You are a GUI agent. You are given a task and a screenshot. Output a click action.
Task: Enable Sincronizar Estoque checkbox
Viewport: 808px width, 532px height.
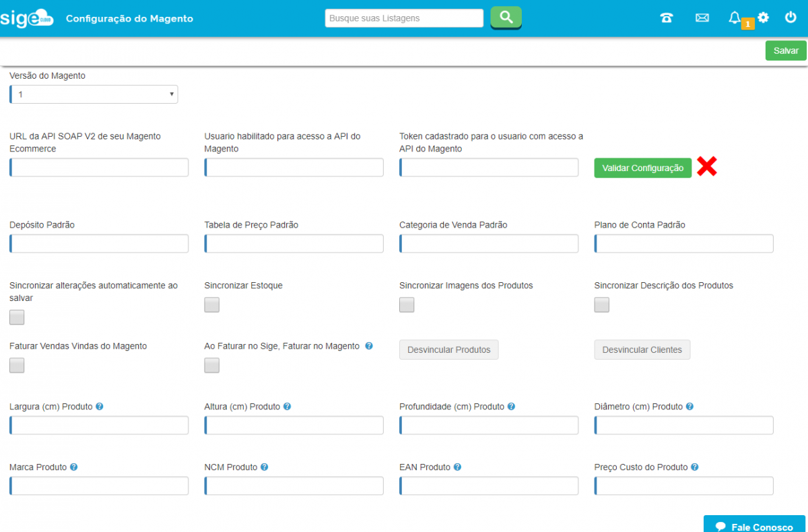pos(212,305)
